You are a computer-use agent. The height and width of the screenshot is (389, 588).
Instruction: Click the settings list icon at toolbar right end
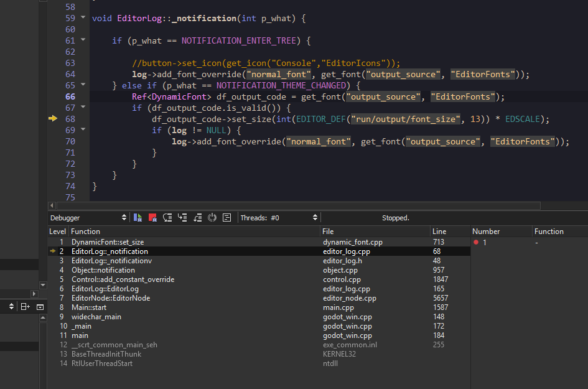226,217
